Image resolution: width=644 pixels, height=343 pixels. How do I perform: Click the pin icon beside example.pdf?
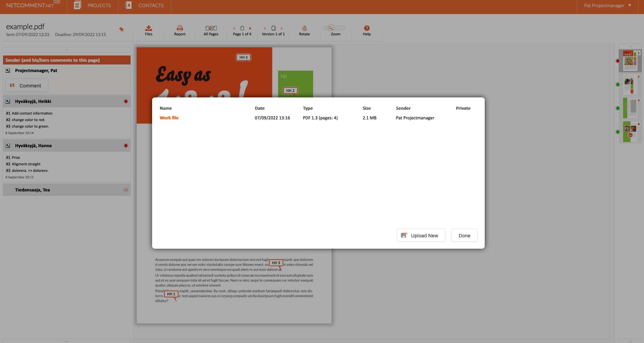121,29
